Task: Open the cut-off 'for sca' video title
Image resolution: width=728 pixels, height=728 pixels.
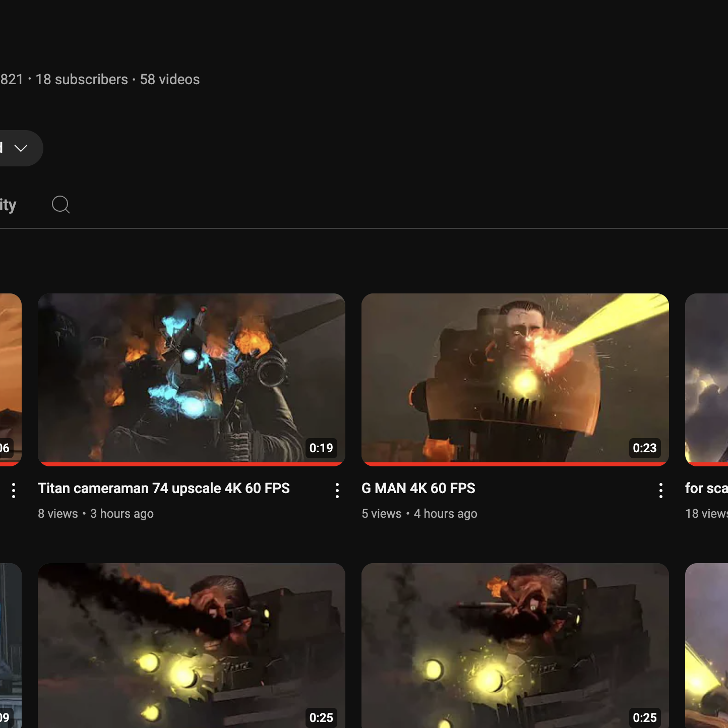Action: [706, 489]
